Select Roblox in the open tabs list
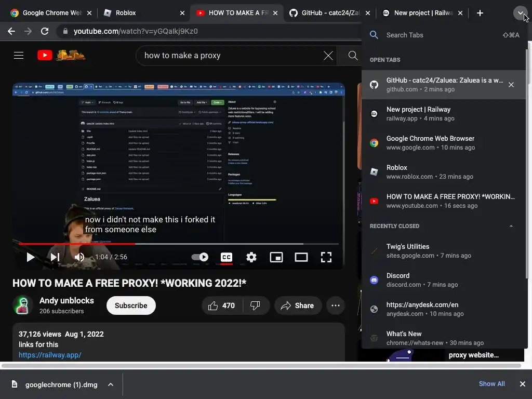The height and width of the screenshot is (399, 532). 445,172
